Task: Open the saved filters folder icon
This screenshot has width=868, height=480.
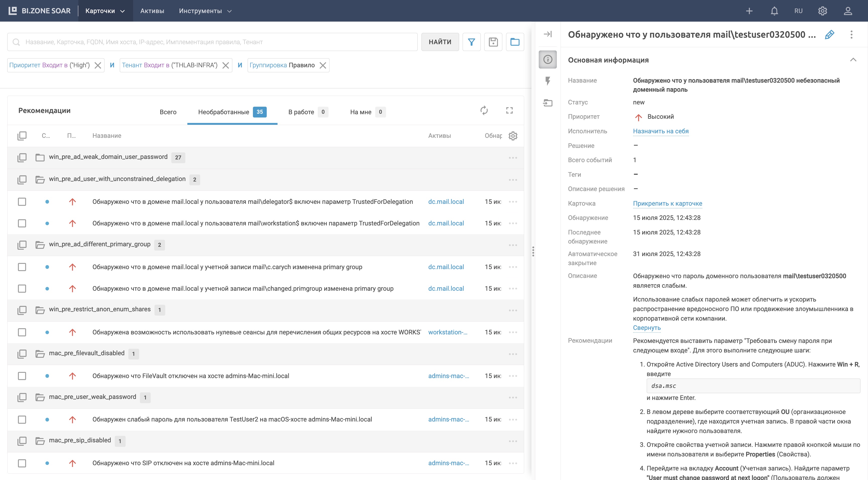Action: (515, 42)
